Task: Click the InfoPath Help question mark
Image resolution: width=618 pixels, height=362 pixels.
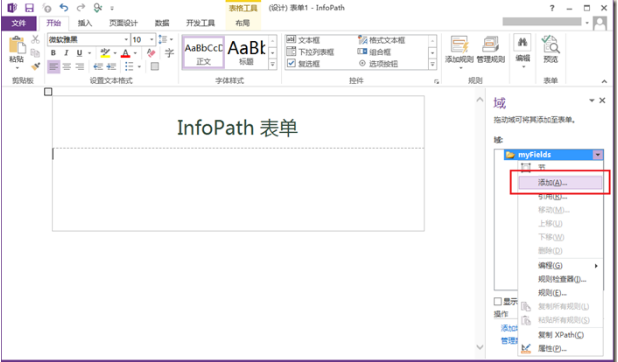Action: click(x=552, y=8)
